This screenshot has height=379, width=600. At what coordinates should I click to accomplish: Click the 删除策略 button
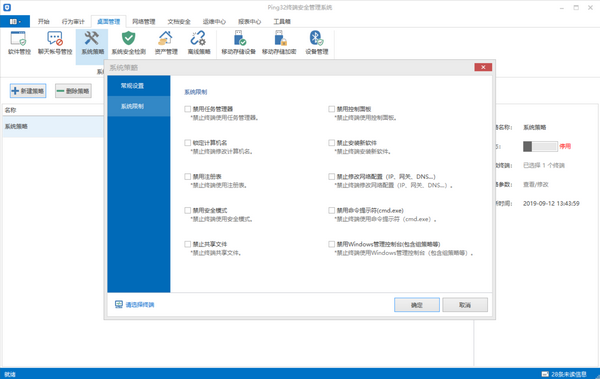tap(73, 91)
